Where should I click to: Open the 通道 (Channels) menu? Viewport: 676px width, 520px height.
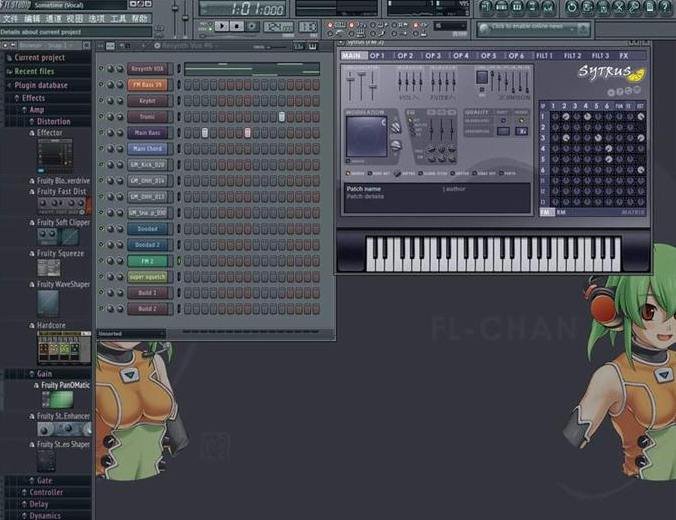click(x=53, y=19)
